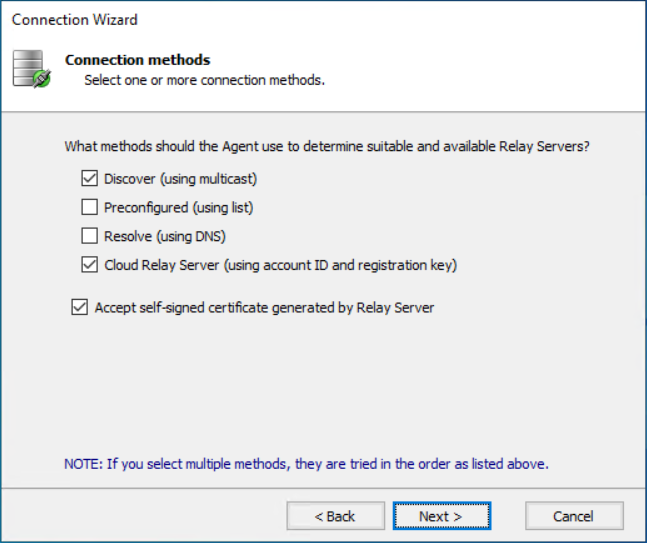This screenshot has height=543, width=647.
Task: Click the "Discover (using multicast)" label text
Action: coord(181,179)
